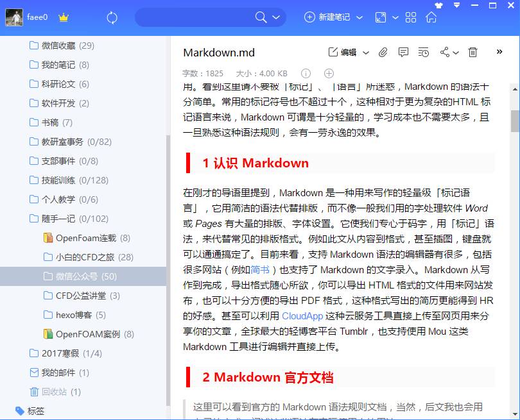Click the share note icon
The image size is (520, 420).
point(444,53)
